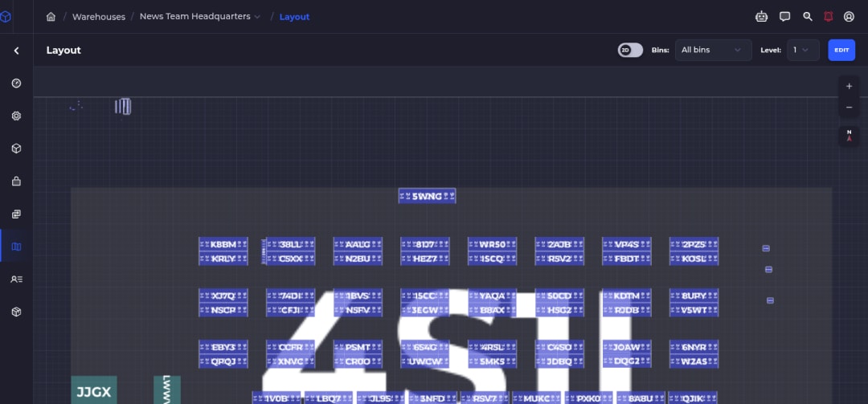Viewport: 868px width, 404px height.
Task: Select bin MUKC in bottom row
Action: [x=536, y=398]
